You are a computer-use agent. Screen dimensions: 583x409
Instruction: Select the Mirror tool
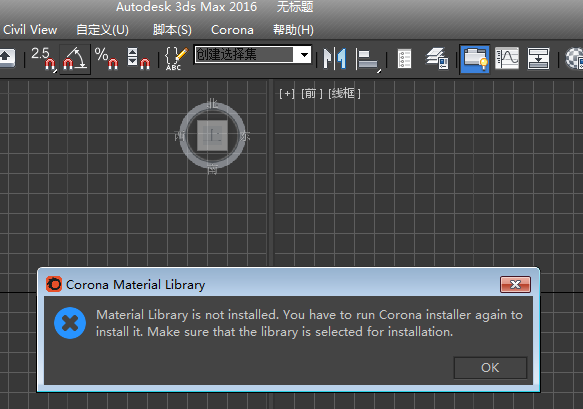click(x=335, y=58)
